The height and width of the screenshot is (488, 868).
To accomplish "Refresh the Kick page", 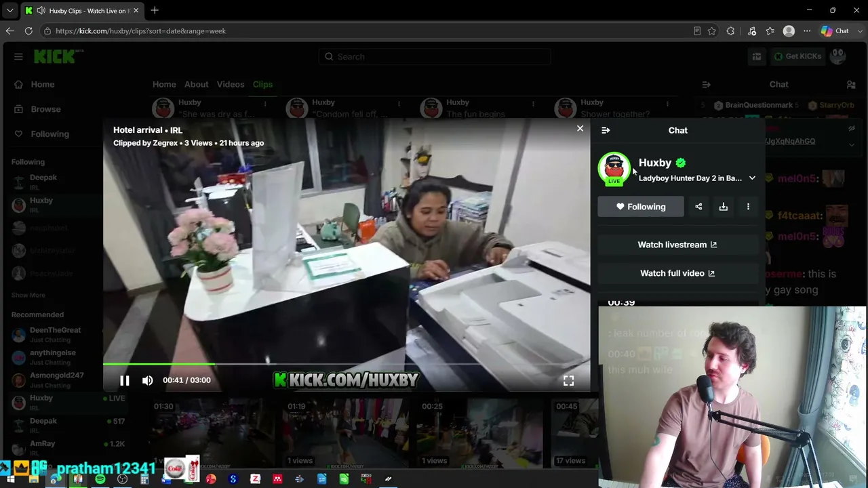I will tap(28, 31).
